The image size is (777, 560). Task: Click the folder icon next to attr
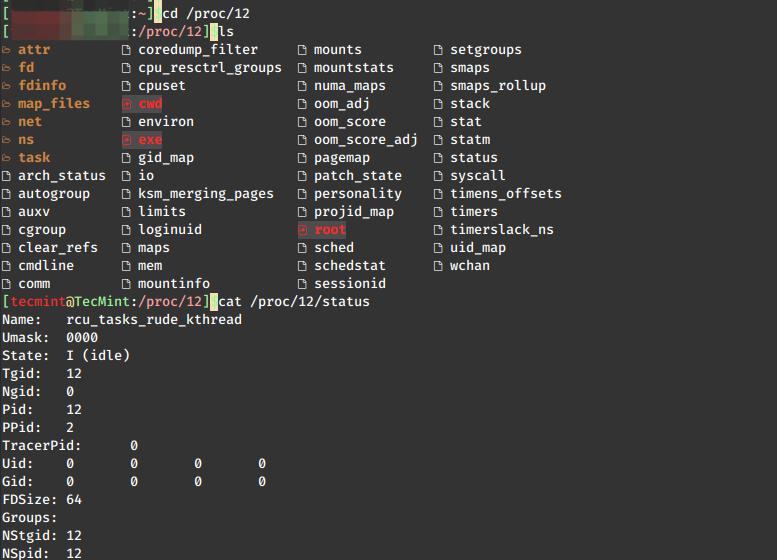tap(7, 50)
